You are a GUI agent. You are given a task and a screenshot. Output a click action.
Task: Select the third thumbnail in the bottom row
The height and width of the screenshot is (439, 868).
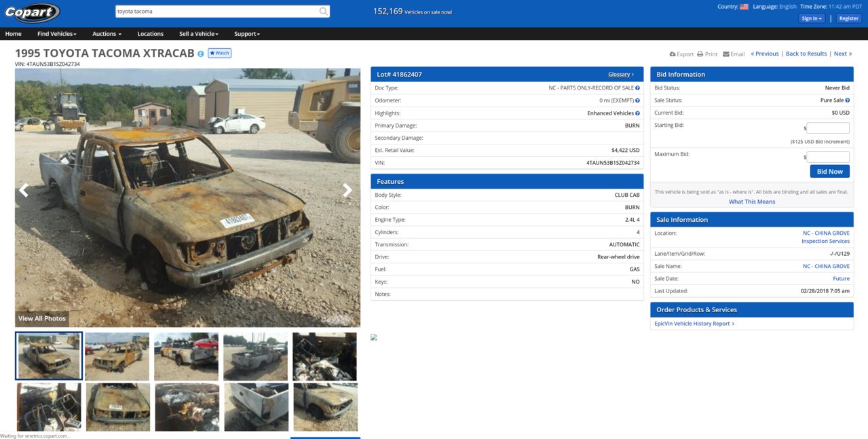[x=187, y=407]
